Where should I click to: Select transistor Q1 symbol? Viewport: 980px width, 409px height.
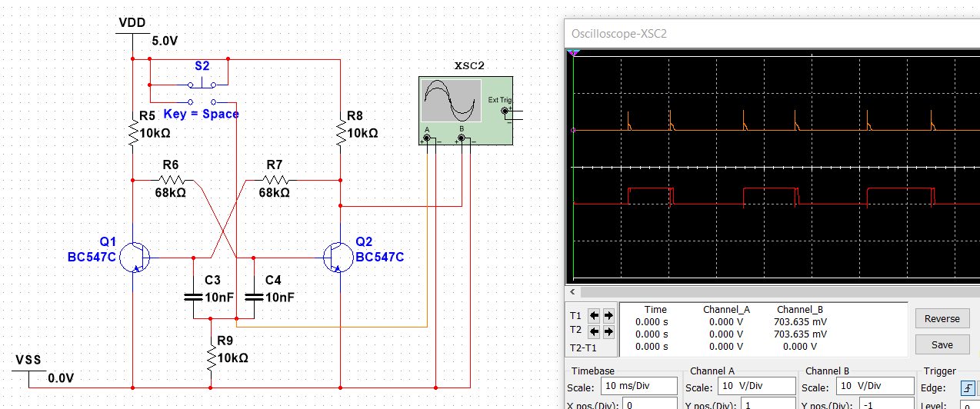pyautogui.click(x=134, y=257)
